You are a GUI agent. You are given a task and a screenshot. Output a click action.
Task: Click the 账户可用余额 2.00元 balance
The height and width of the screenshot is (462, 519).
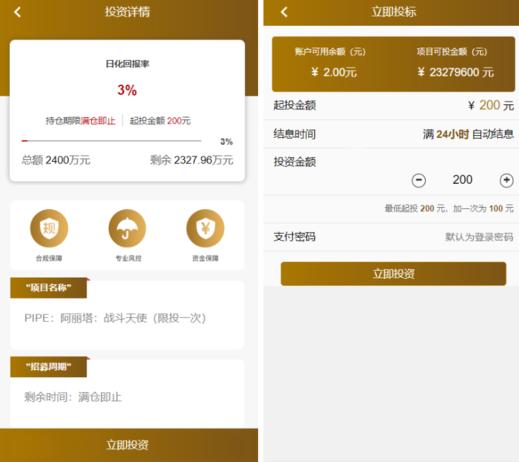click(334, 72)
